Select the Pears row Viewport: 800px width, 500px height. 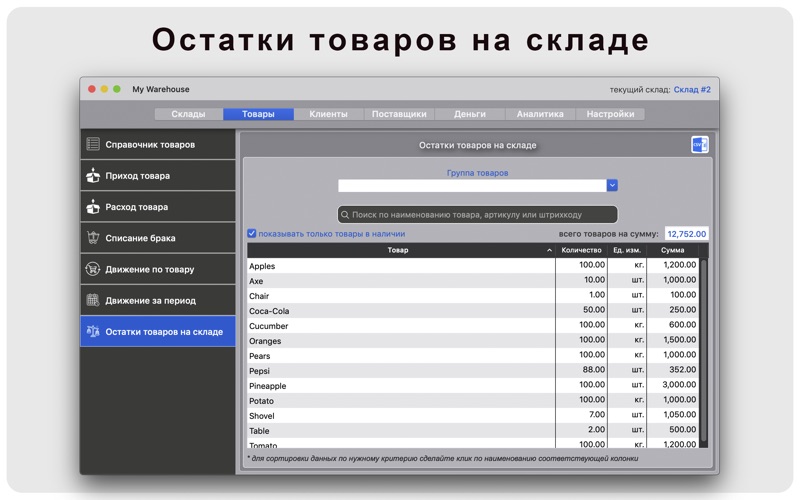click(x=473, y=355)
